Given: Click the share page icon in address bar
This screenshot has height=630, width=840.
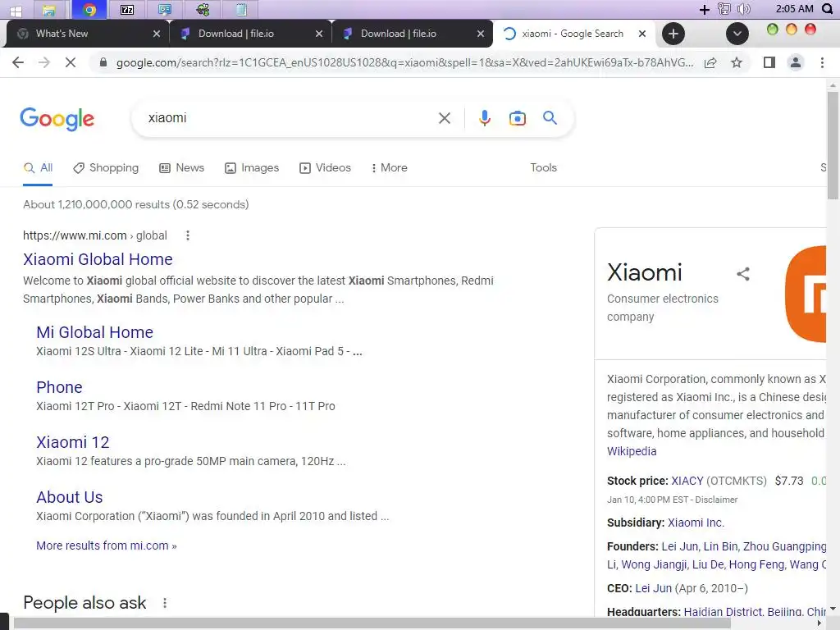Looking at the screenshot, I should point(710,62).
